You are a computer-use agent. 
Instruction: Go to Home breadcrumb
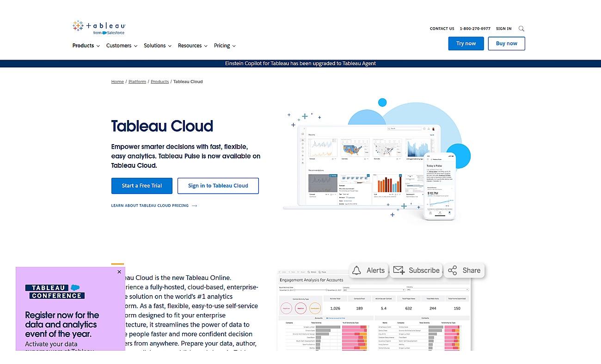click(117, 81)
